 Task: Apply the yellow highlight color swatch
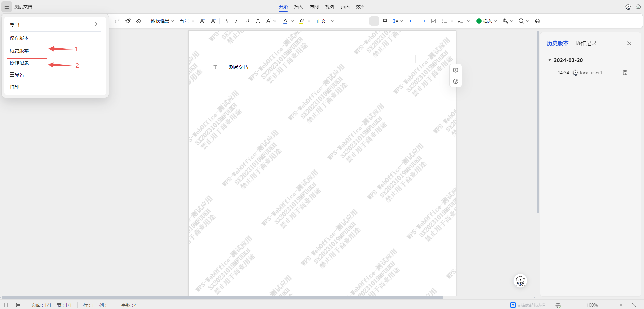point(302,21)
